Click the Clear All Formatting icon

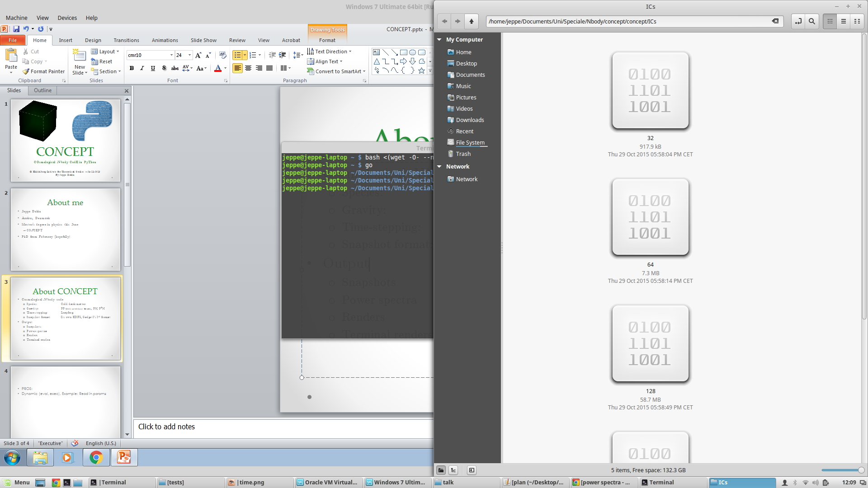tap(222, 55)
